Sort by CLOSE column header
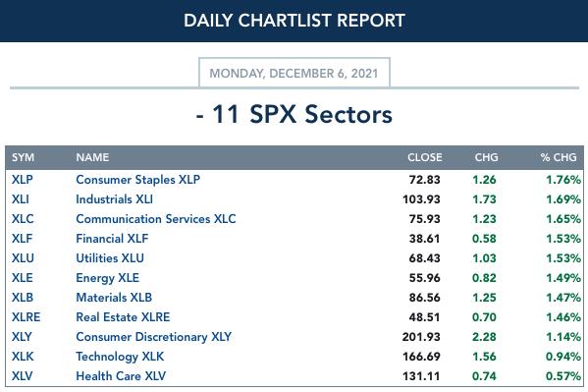 tap(425, 157)
